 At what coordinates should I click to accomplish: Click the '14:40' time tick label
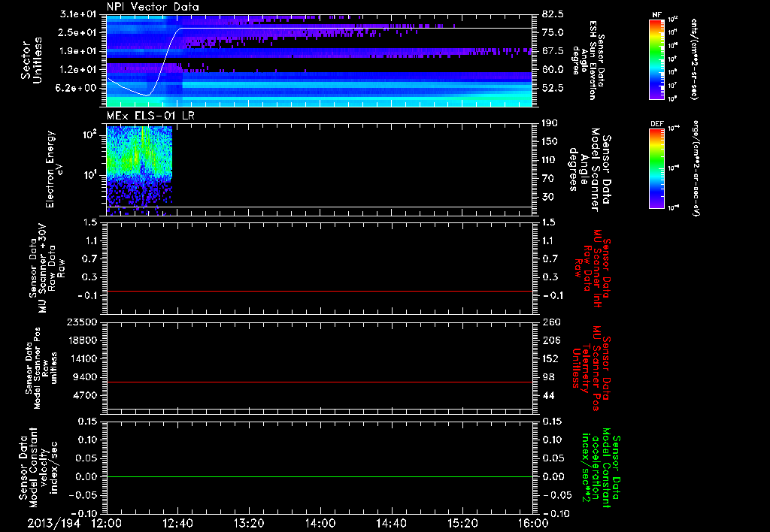[391, 523]
